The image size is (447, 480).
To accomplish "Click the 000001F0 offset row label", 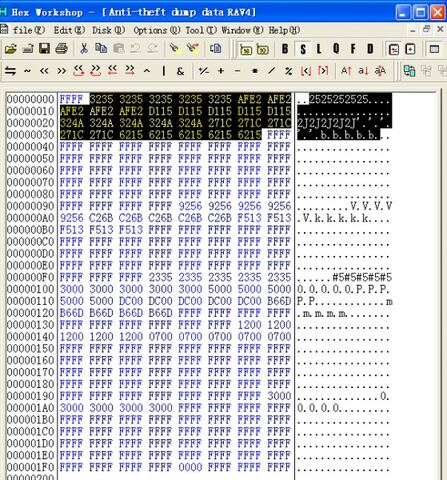I will [30, 467].
